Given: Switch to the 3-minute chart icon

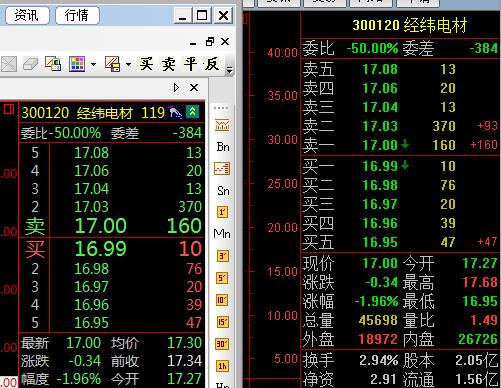Looking at the screenshot, I should click(222, 256).
